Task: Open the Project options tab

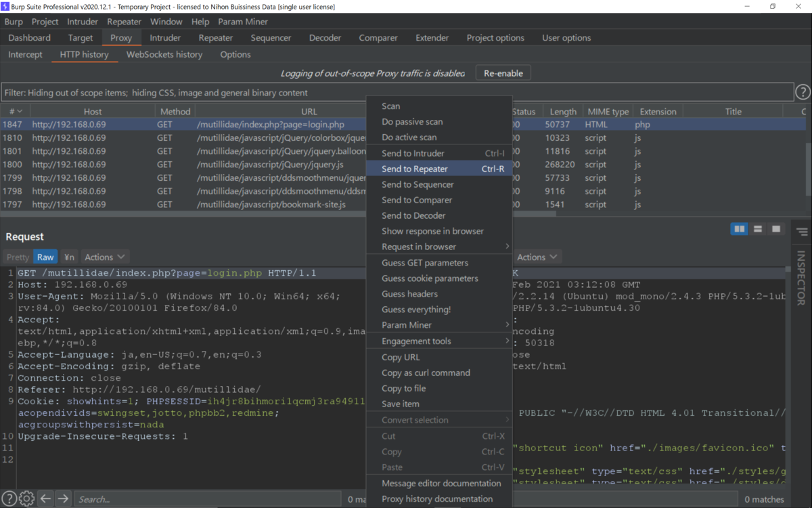Action: [495, 38]
